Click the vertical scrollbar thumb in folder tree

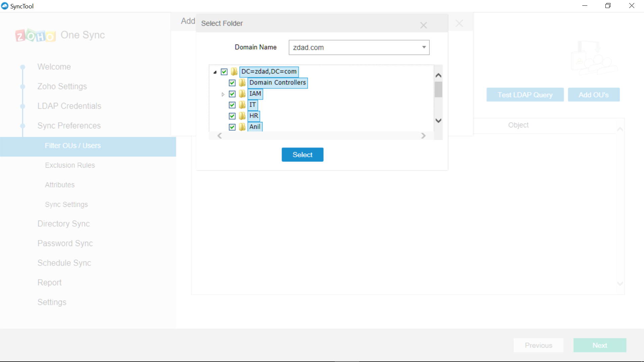438,89
